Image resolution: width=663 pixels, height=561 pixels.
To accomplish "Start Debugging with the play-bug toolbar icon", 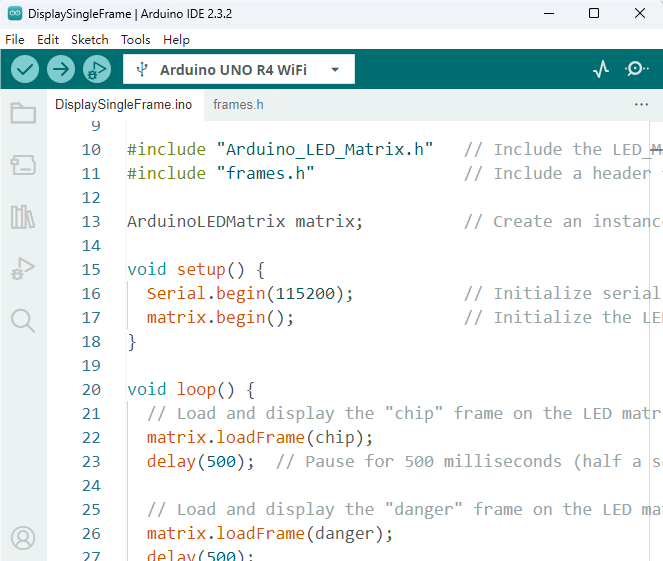I will 97,69.
